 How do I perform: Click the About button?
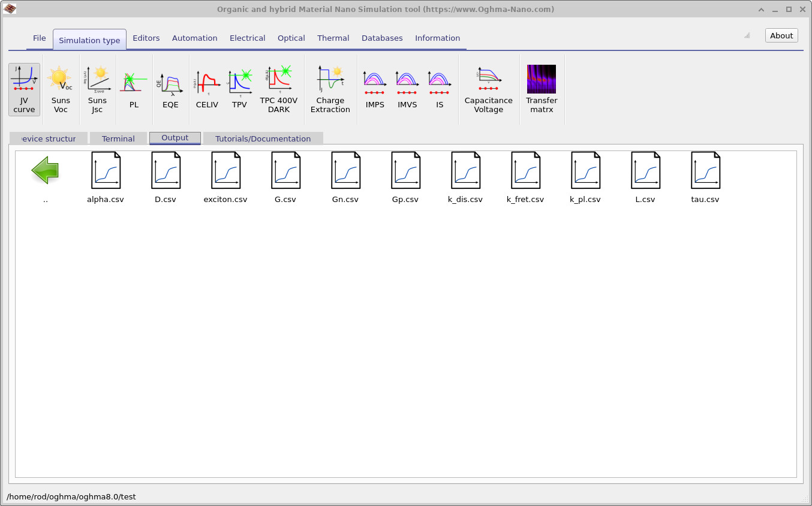(x=781, y=35)
